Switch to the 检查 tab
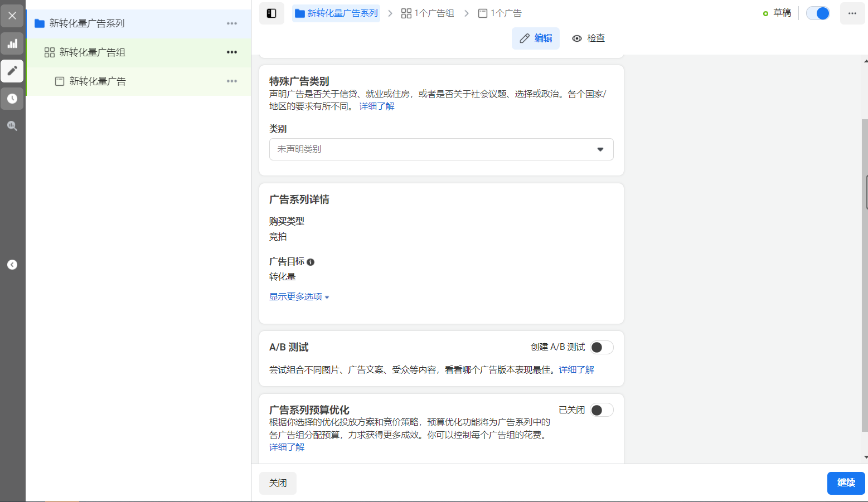 (588, 38)
